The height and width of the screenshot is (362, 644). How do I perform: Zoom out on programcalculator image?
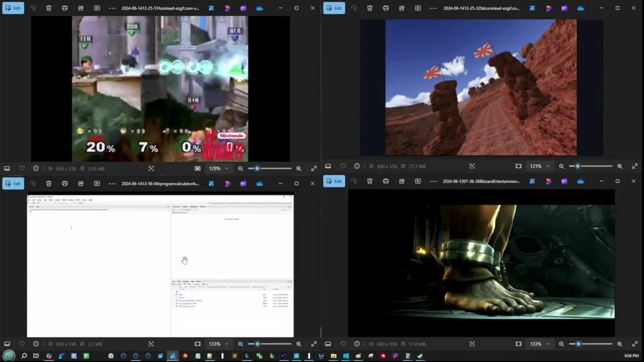[240, 344]
